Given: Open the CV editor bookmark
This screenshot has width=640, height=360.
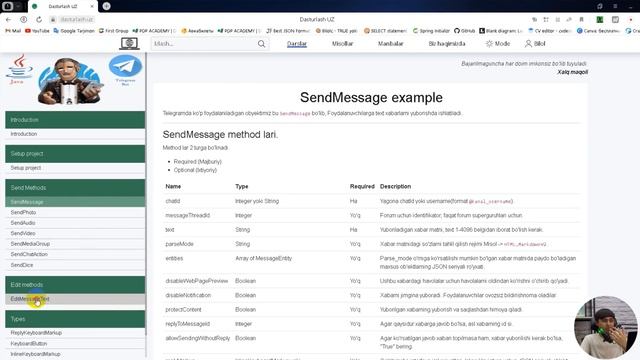Looking at the screenshot, I should pyautogui.click(x=549, y=31).
